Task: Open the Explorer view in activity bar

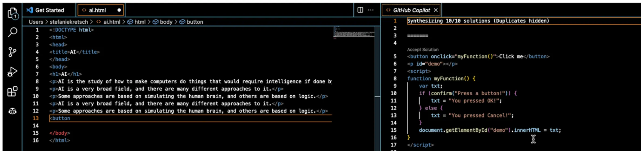Action: coord(12,13)
